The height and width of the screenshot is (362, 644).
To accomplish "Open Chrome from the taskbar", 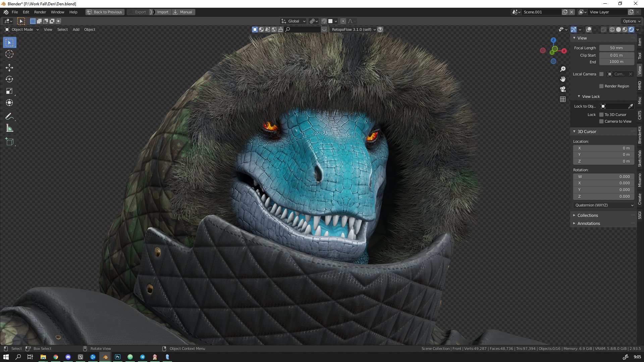I will pyautogui.click(x=56, y=357).
